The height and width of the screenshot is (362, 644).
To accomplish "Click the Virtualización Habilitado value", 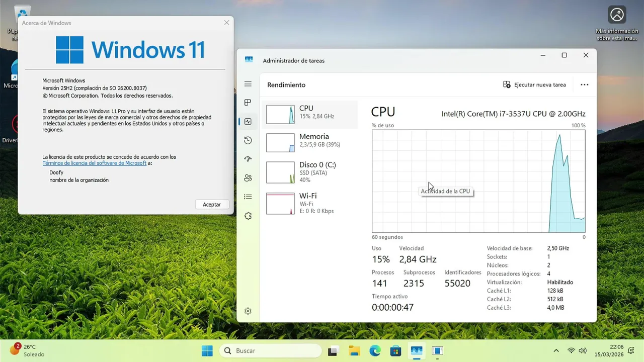I will click(x=560, y=283).
